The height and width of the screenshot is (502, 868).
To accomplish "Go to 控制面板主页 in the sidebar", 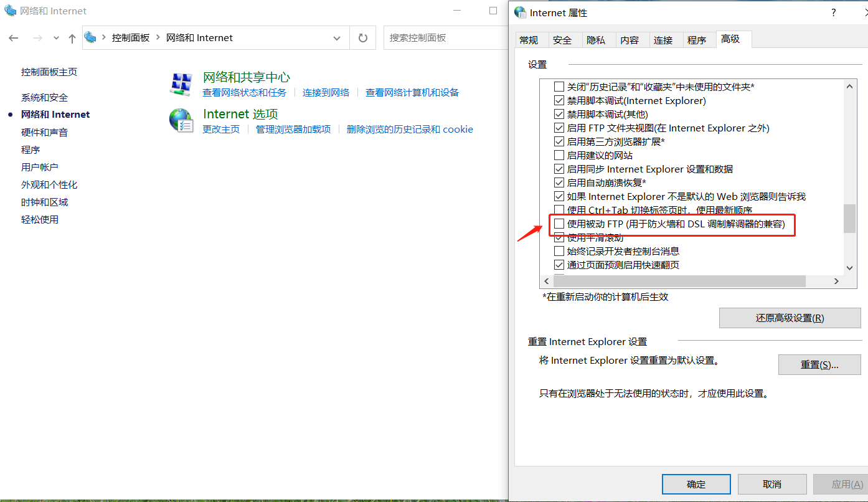I will pyautogui.click(x=49, y=72).
